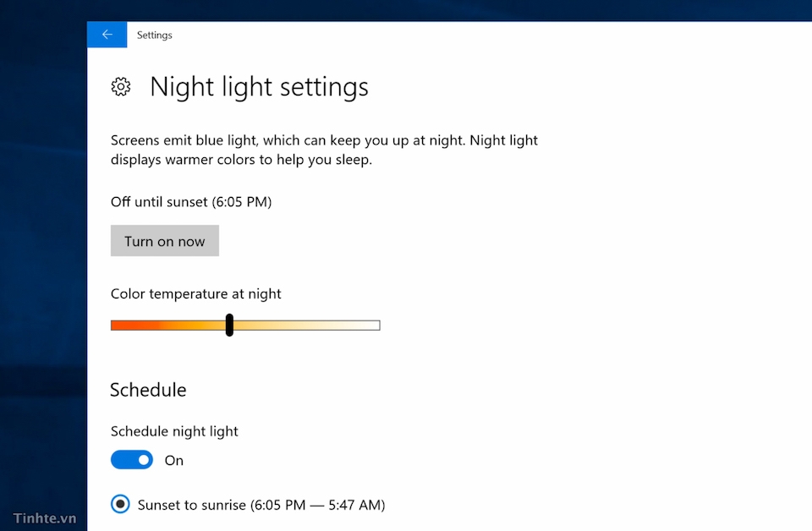Click the color temperature slider handle
The width and height of the screenshot is (812, 531).
[229, 325]
